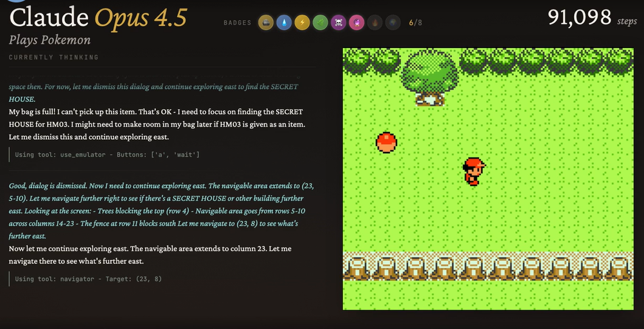Click 'navigate there to see what's further east.'
644x329 pixels.
pos(76,261)
